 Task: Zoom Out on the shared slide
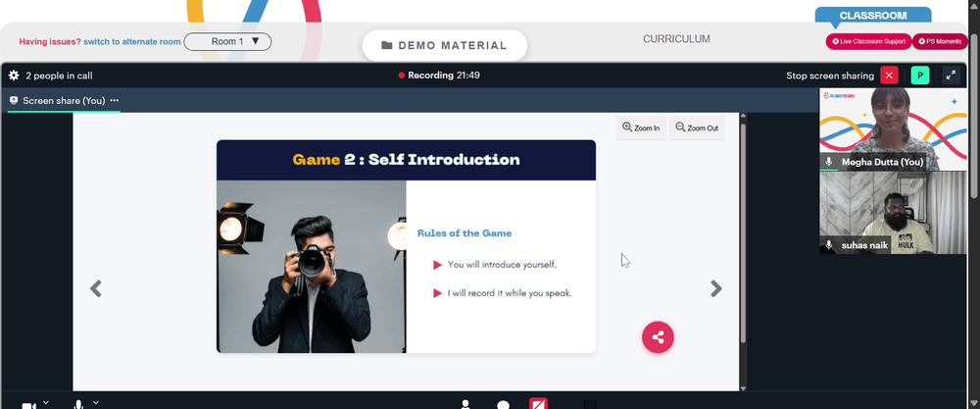coord(697,128)
